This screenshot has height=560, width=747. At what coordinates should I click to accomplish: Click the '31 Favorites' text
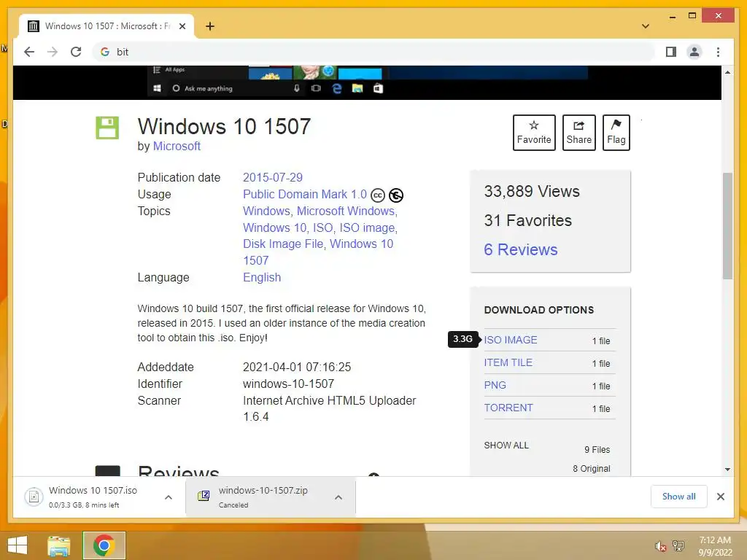tap(528, 220)
